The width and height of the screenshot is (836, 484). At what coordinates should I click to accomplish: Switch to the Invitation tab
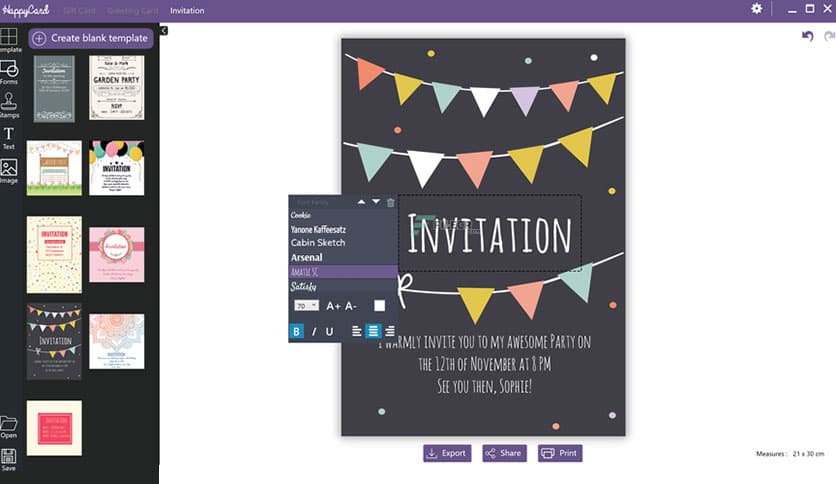click(187, 11)
